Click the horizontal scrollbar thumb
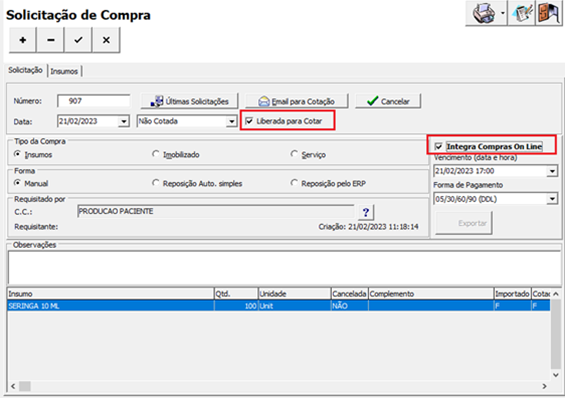Image resolution: width=565 pixels, height=398 pixels. (25, 386)
